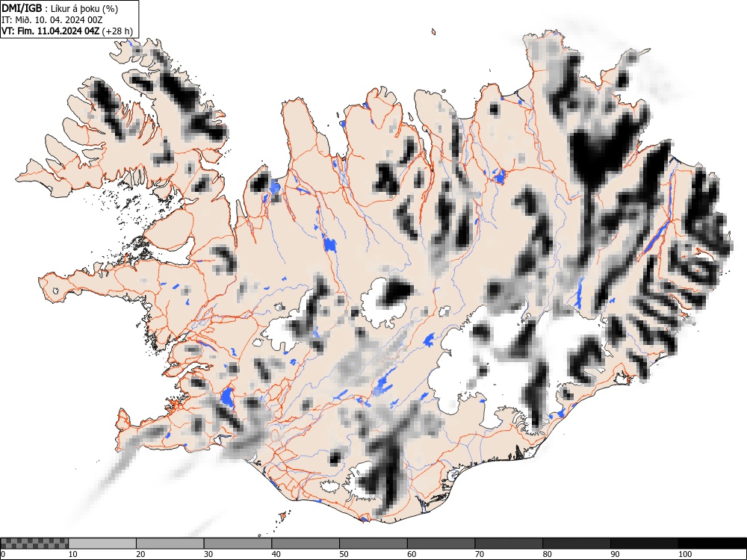The width and height of the screenshot is (747, 560).
Task: Click the legend label '50'
Action: (344, 554)
